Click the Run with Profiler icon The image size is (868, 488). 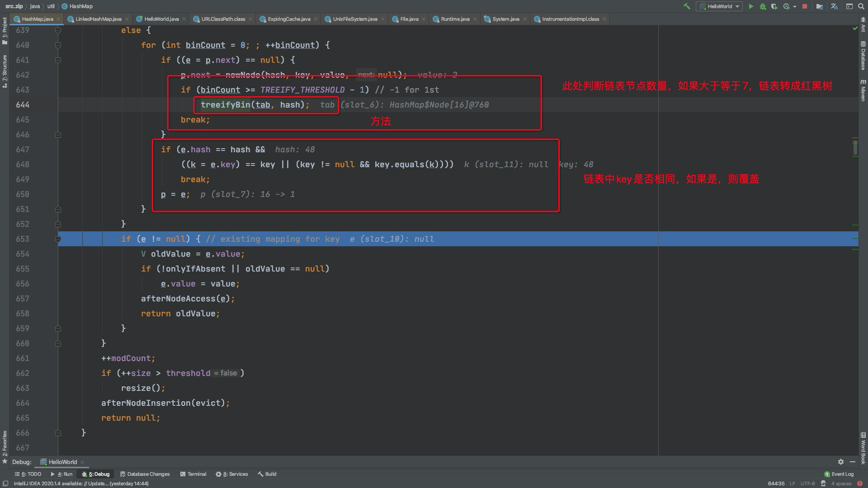click(787, 6)
